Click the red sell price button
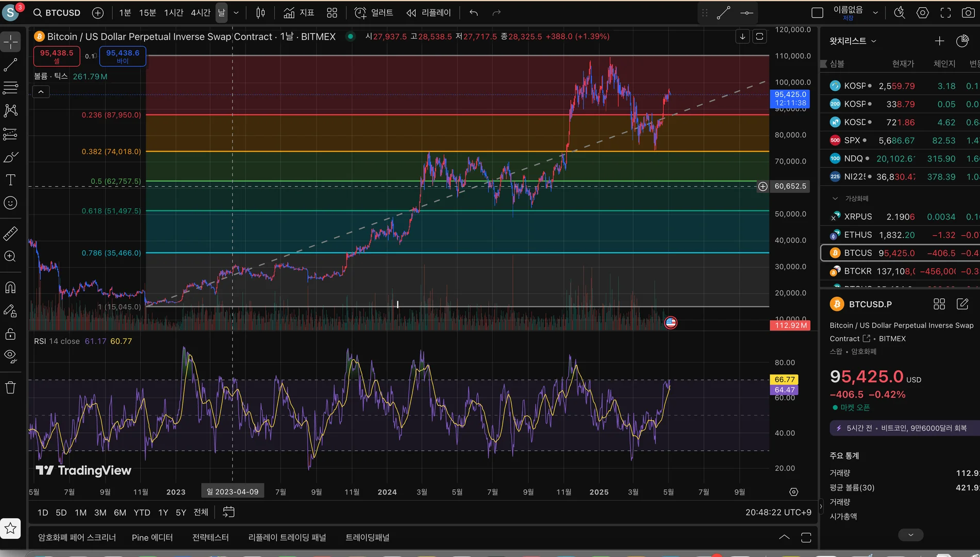Screen dimensions: 980x557 pos(57,56)
